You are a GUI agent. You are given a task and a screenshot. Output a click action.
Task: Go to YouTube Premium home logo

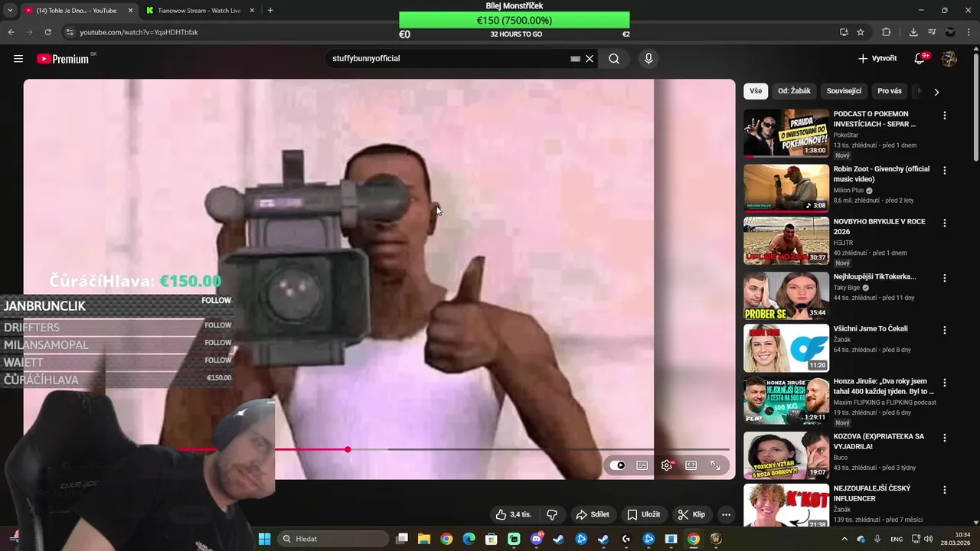[63, 59]
